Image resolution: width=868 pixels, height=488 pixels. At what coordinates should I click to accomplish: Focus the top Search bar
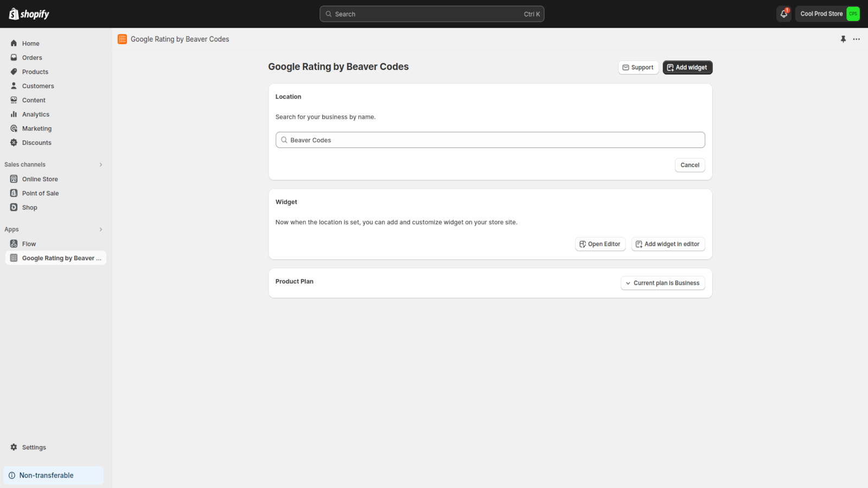(x=432, y=14)
